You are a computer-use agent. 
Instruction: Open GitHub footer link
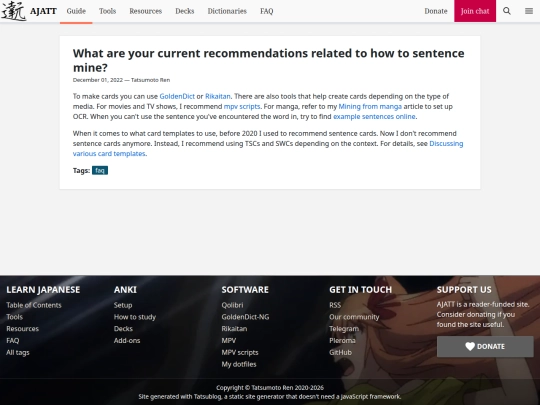tap(340, 352)
